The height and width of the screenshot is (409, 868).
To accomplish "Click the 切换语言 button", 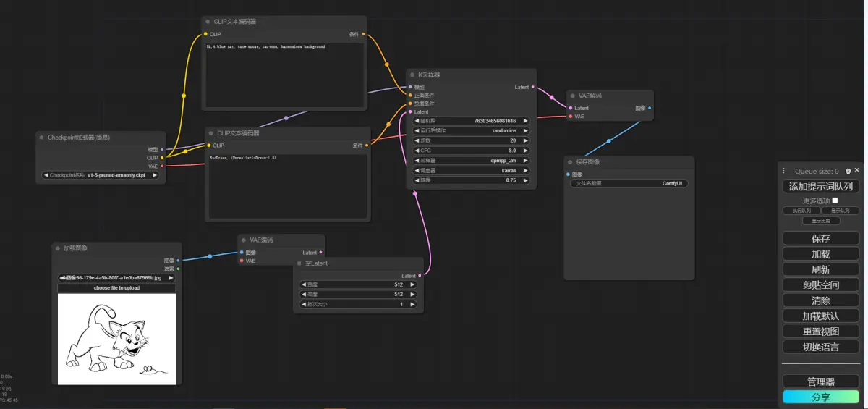I will [x=821, y=347].
